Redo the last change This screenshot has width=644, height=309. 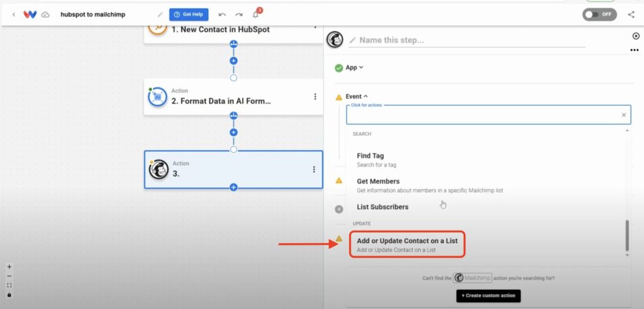238,15
